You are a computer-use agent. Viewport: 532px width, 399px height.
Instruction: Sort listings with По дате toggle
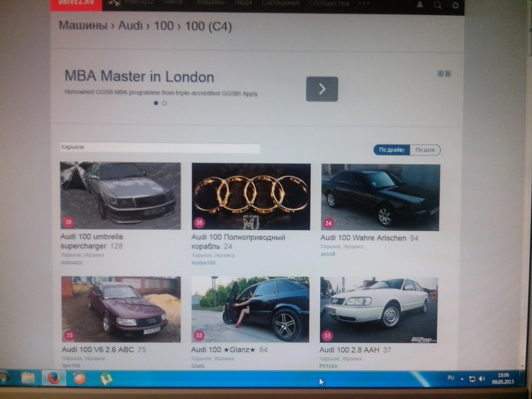pyautogui.click(x=425, y=150)
